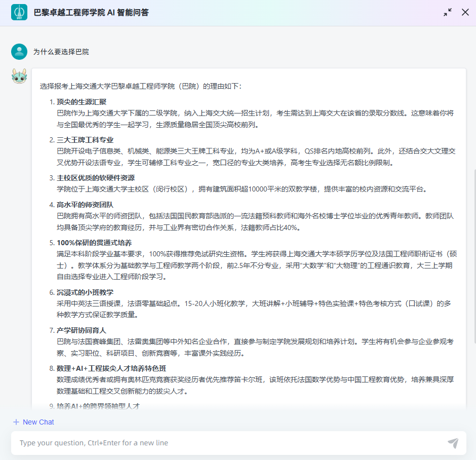Focus the question input field
The height and width of the screenshot is (460, 476).
[x=239, y=443]
